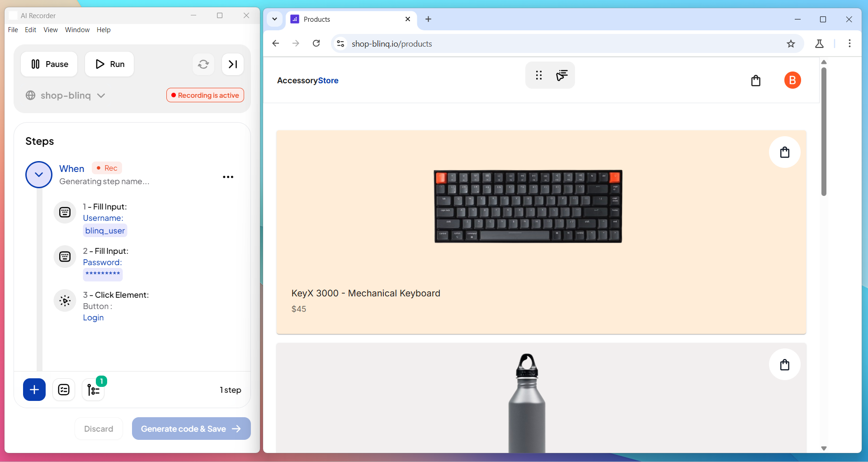Open the shopping bag in store header
This screenshot has width=868, height=462.
(755, 81)
